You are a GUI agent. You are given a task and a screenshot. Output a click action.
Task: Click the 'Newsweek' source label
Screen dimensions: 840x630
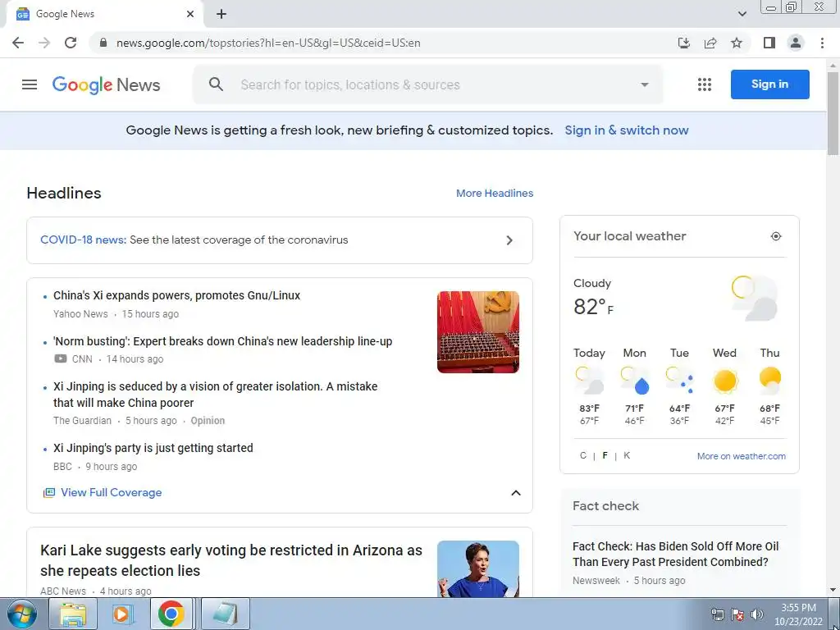click(x=596, y=580)
